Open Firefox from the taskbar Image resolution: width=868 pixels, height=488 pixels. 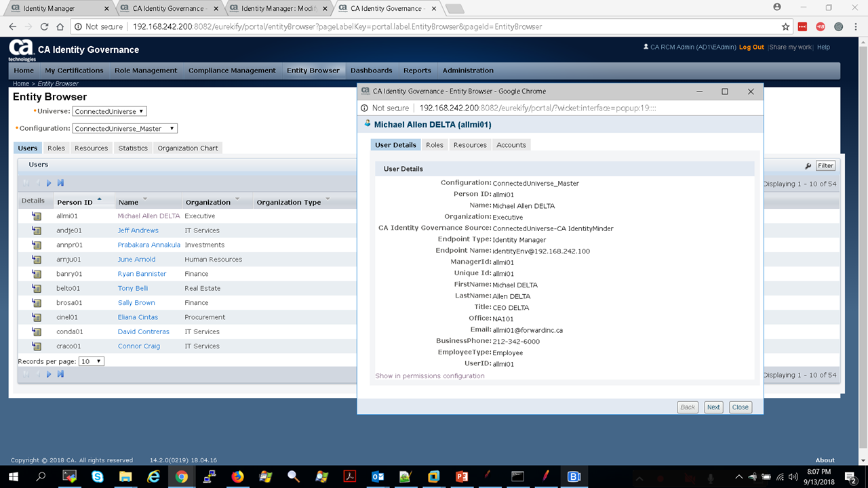coord(237,476)
